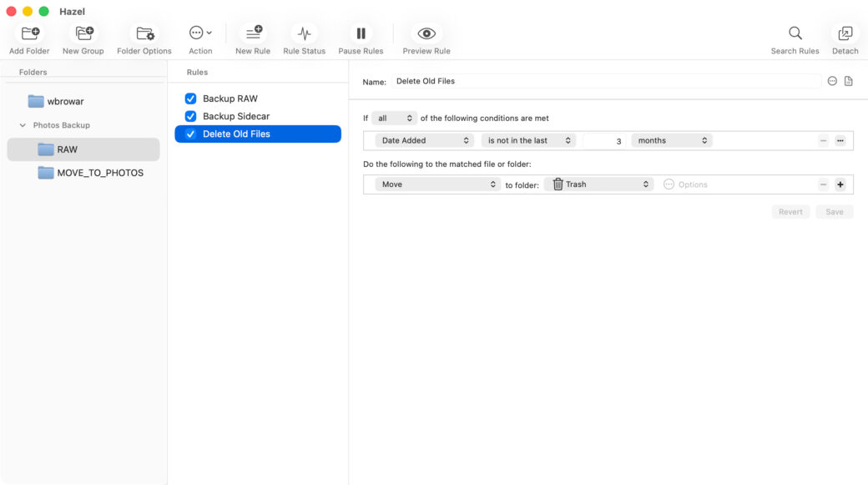Open the Action menu in toolbar

[199, 33]
